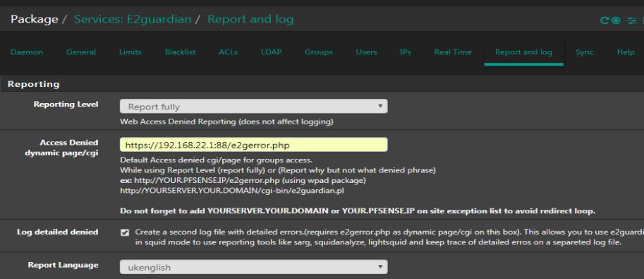Follow Services: E2guardian breadcrumb link
644x279 pixels.
click(x=133, y=19)
